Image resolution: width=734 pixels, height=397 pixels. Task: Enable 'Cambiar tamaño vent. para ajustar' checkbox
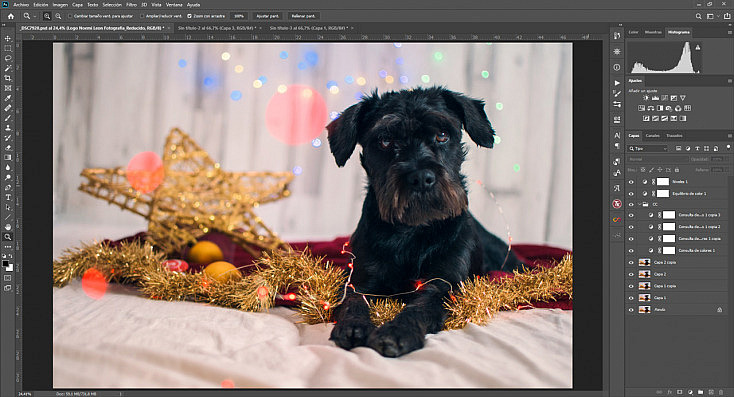tap(70, 16)
